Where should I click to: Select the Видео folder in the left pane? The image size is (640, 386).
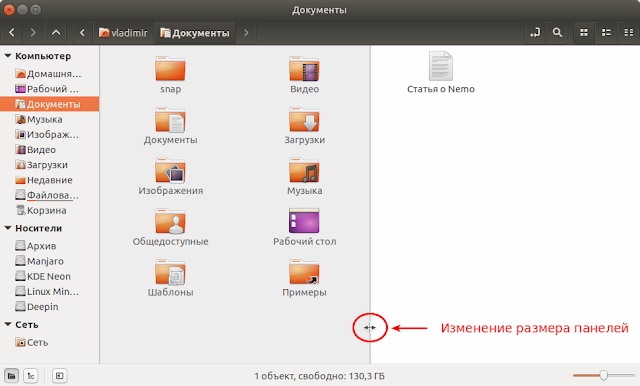coord(304,69)
